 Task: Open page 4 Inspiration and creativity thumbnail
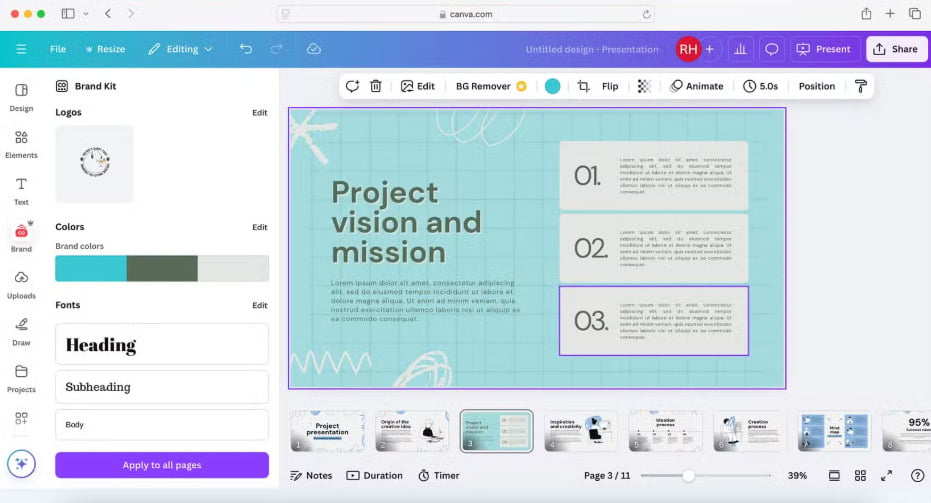click(581, 431)
